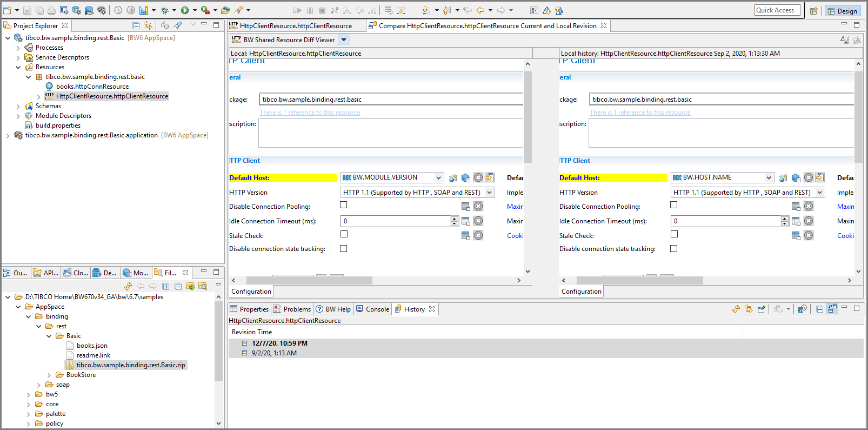Click Link with Editor in Project Explorer

click(148, 25)
